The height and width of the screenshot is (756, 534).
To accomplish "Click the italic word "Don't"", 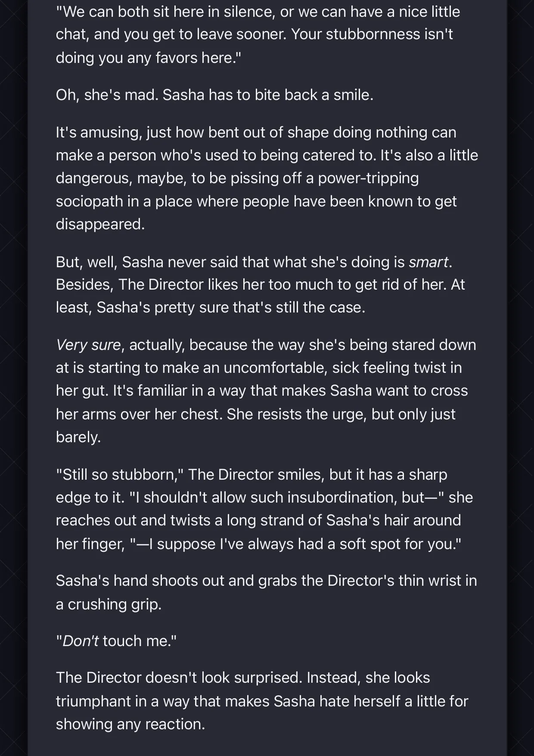I will tap(81, 641).
